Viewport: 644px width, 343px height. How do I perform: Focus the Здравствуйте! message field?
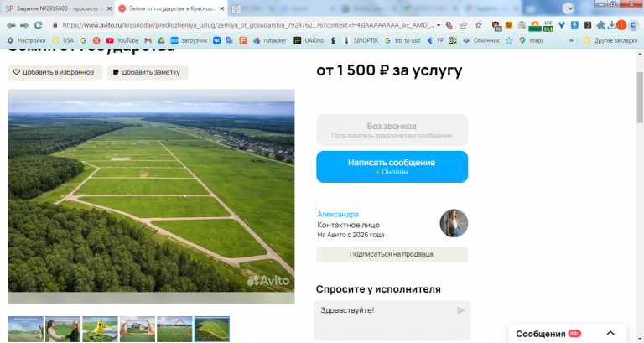point(392,320)
